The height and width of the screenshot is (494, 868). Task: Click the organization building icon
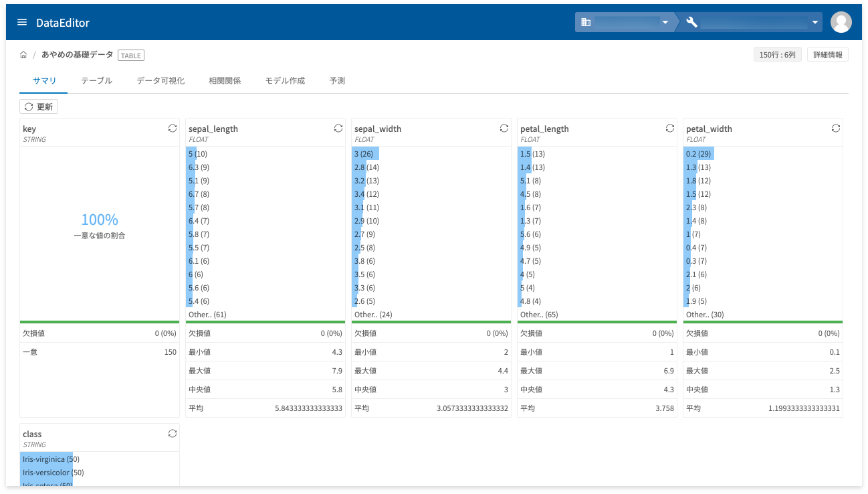[586, 22]
